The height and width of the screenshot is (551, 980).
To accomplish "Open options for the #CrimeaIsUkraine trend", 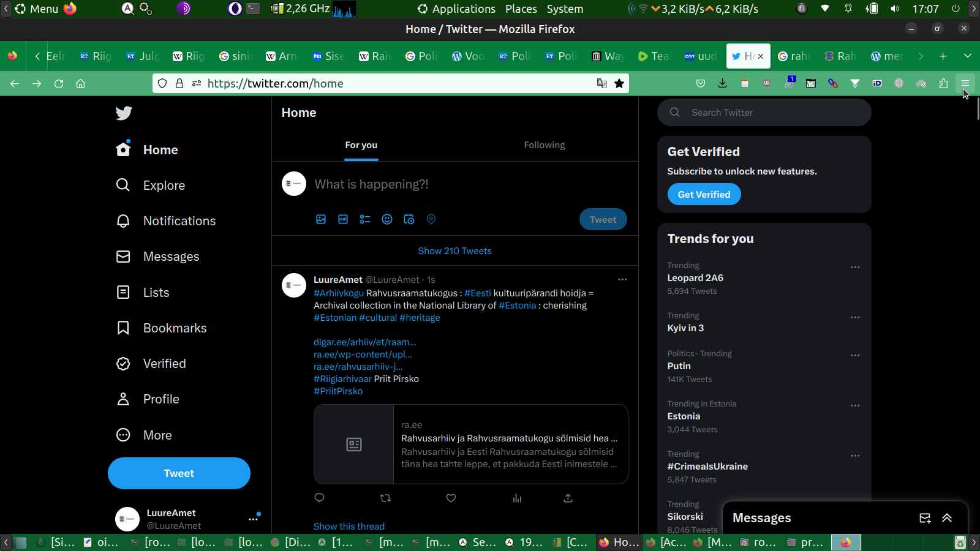I will (x=855, y=455).
